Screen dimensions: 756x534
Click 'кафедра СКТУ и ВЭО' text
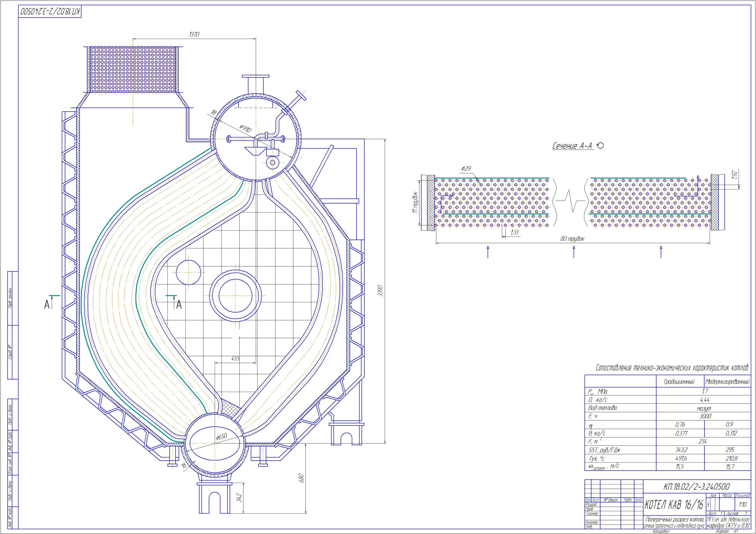[728, 525]
